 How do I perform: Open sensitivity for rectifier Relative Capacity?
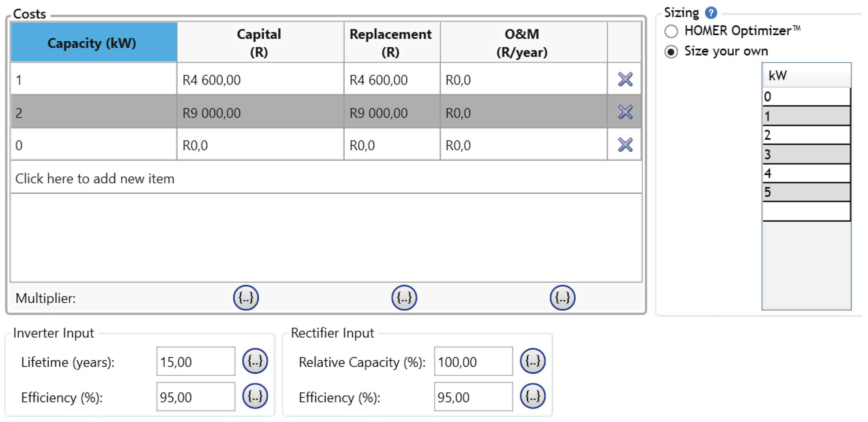coord(532,361)
